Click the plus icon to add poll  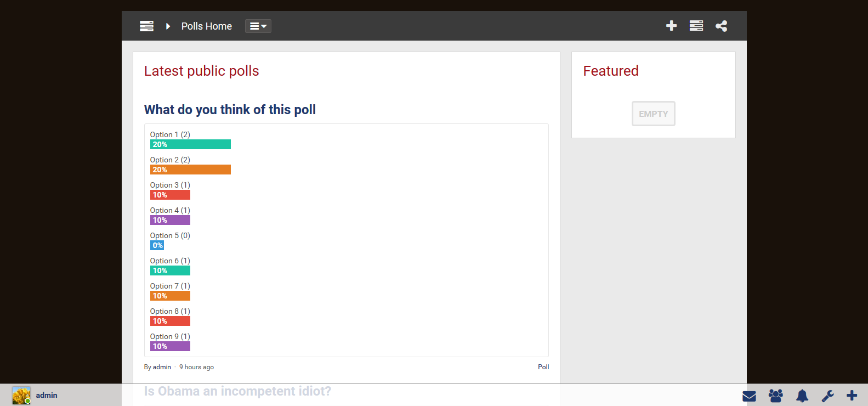[671, 26]
